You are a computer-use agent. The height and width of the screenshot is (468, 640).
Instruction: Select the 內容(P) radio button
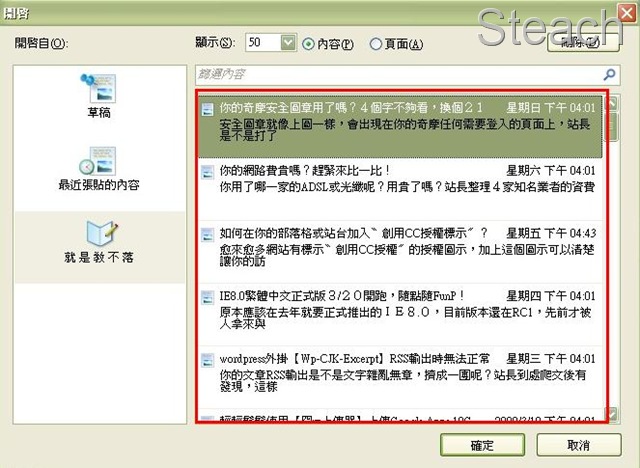308,44
